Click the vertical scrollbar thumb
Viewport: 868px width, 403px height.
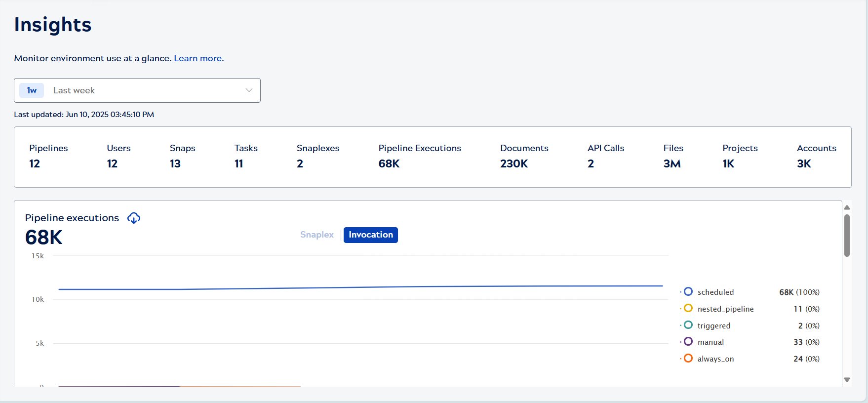point(847,236)
